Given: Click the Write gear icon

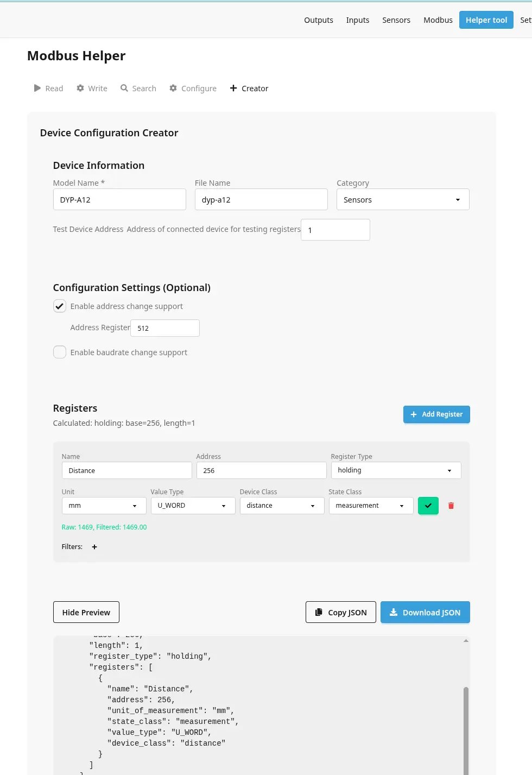Looking at the screenshot, I should (79, 88).
